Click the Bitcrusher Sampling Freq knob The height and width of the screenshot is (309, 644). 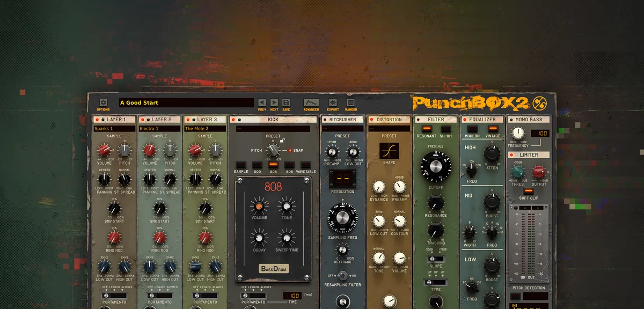coord(342,217)
